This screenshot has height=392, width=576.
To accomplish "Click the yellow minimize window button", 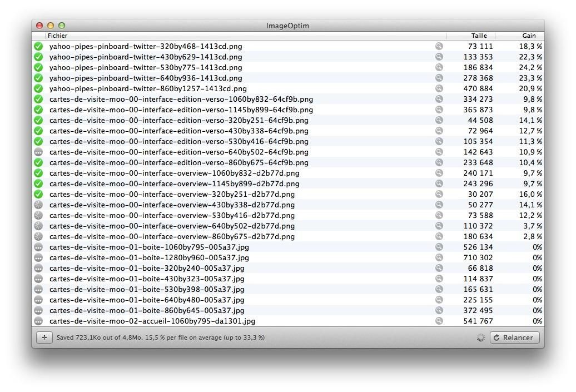I will [51, 26].
